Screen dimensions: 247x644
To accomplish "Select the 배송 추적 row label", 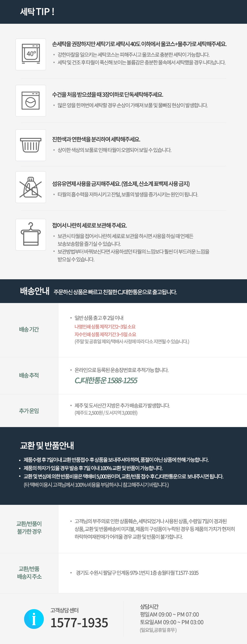I will point(29,375).
